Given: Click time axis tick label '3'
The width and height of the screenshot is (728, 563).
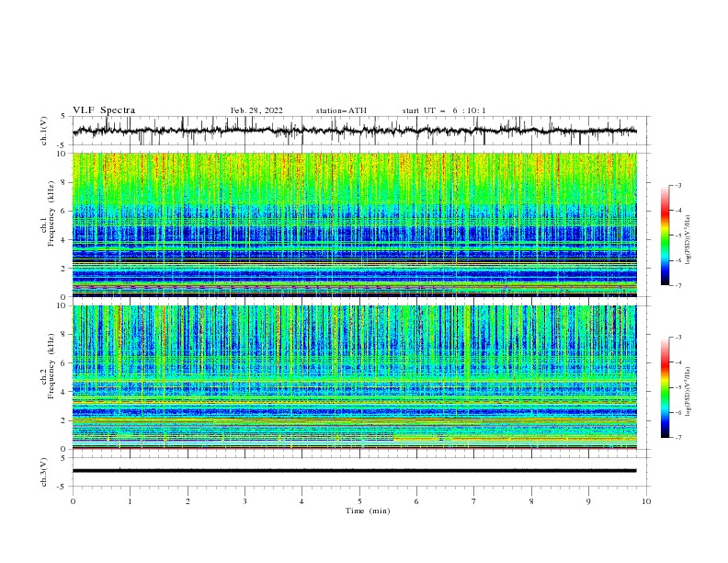Looking at the screenshot, I should pos(245,501).
